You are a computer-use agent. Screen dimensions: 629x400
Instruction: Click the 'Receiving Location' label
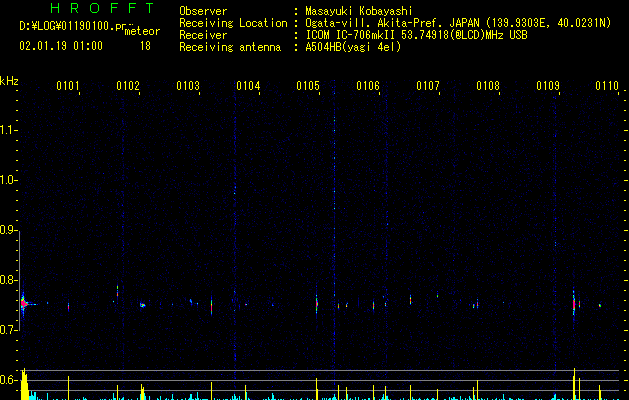[233, 23]
